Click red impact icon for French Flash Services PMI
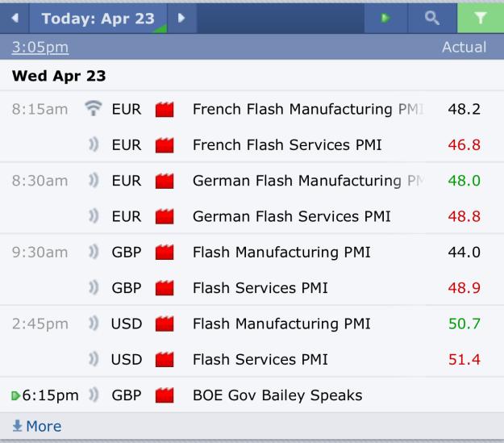Viewport: 504px width, 443px height. pyautogui.click(x=165, y=145)
